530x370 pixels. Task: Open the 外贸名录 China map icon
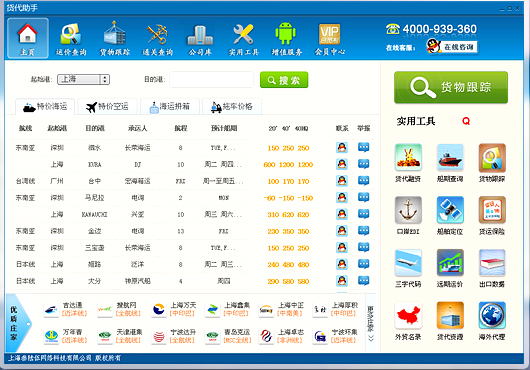(408, 321)
